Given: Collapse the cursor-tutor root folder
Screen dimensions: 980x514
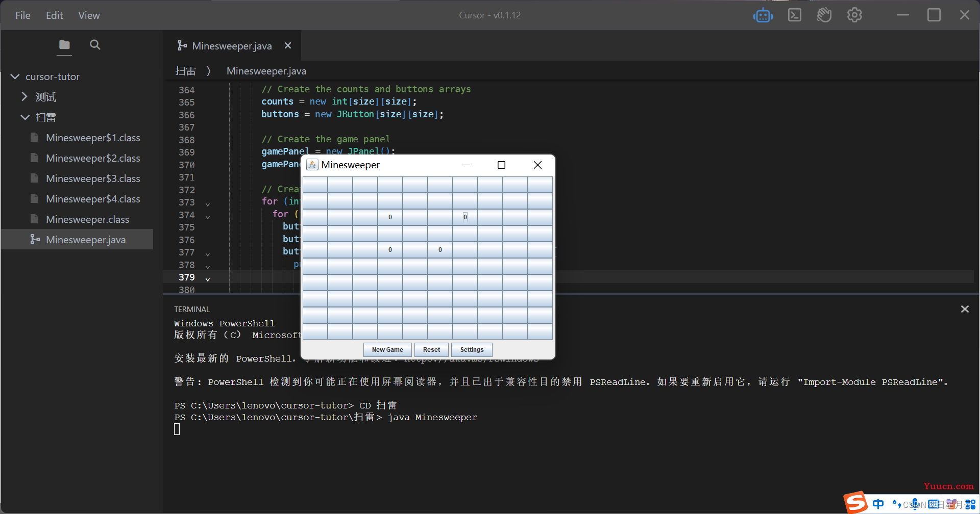Looking at the screenshot, I should (x=15, y=76).
